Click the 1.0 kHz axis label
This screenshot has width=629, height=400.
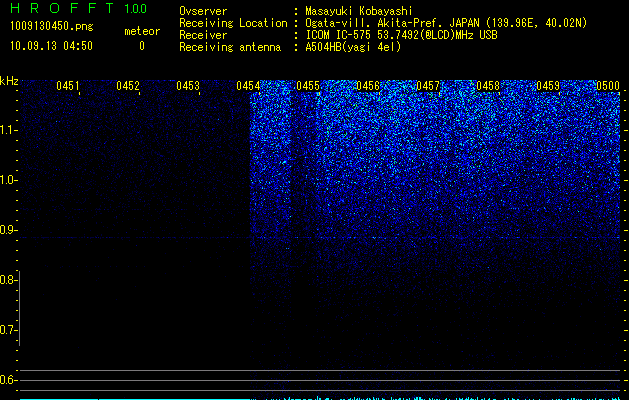[7, 180]
